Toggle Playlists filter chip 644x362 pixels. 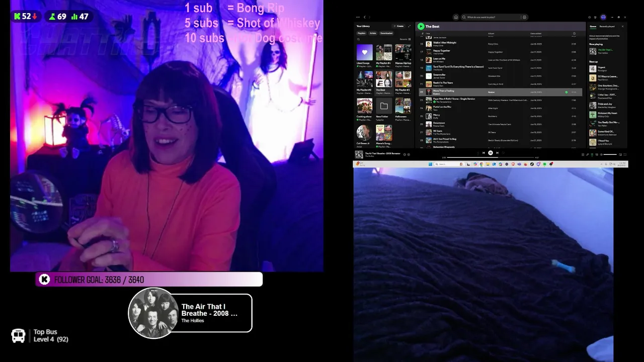click(x=361, y=33)
